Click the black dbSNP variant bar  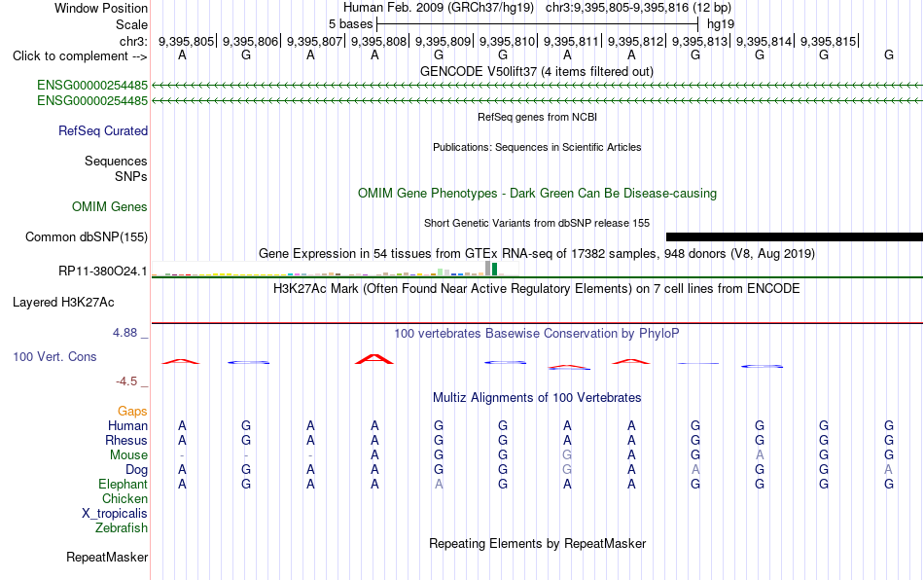point(795,236)
